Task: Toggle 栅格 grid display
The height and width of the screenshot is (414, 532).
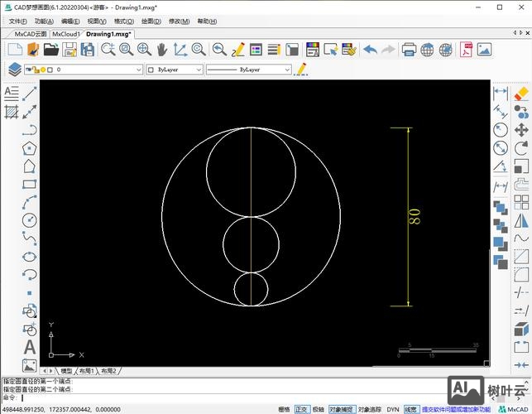Action: (x=284, y=409)
